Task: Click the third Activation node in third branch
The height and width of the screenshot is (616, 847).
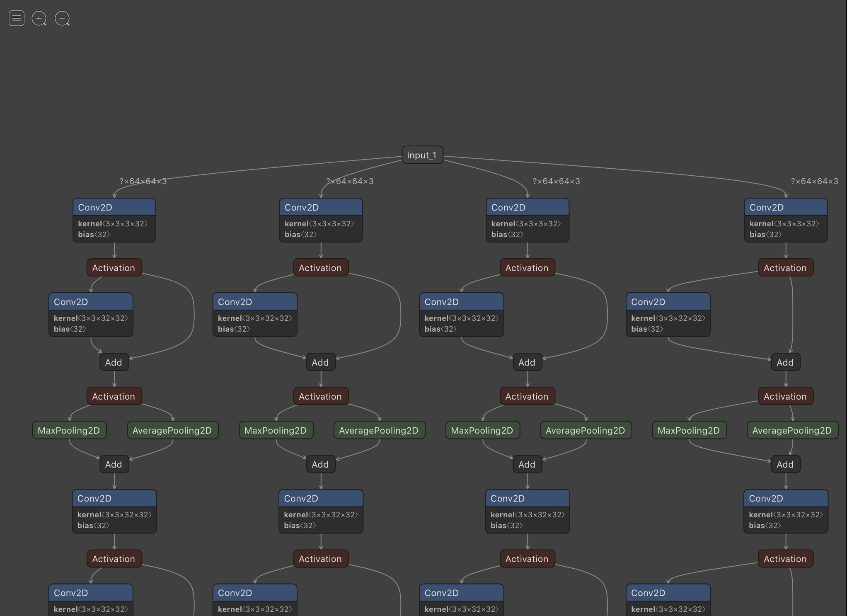Action: coord(527,559)
